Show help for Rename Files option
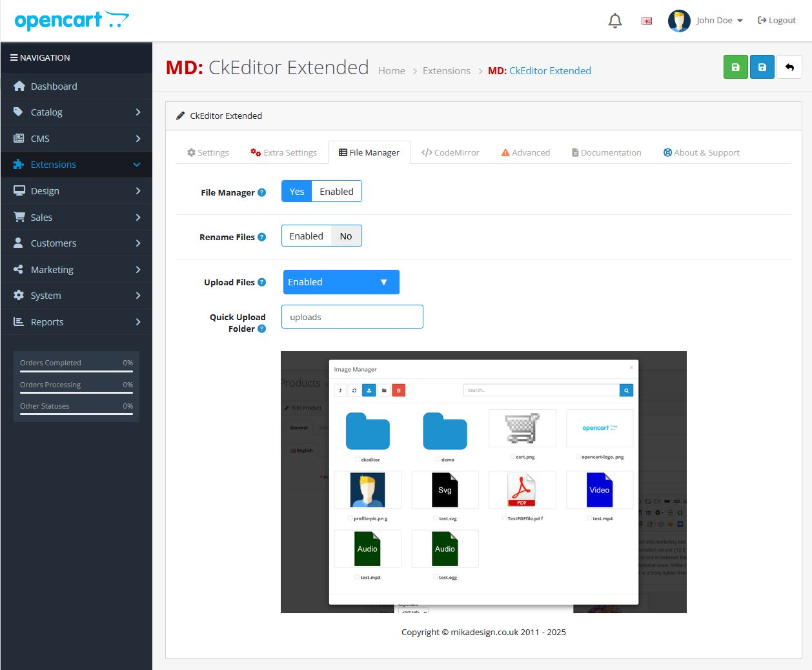Screen dimensions: 812x670 coord(262,237)
